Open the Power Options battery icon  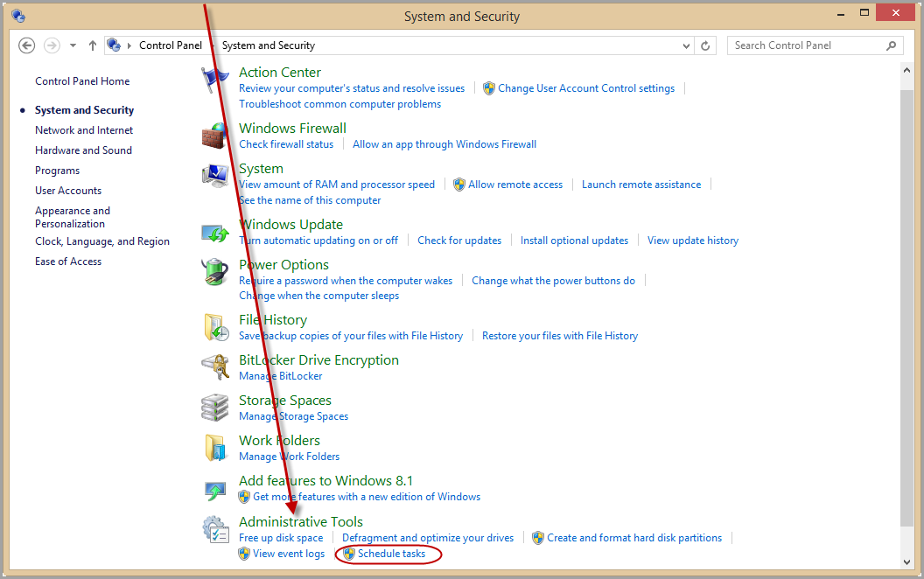point(214,272)
